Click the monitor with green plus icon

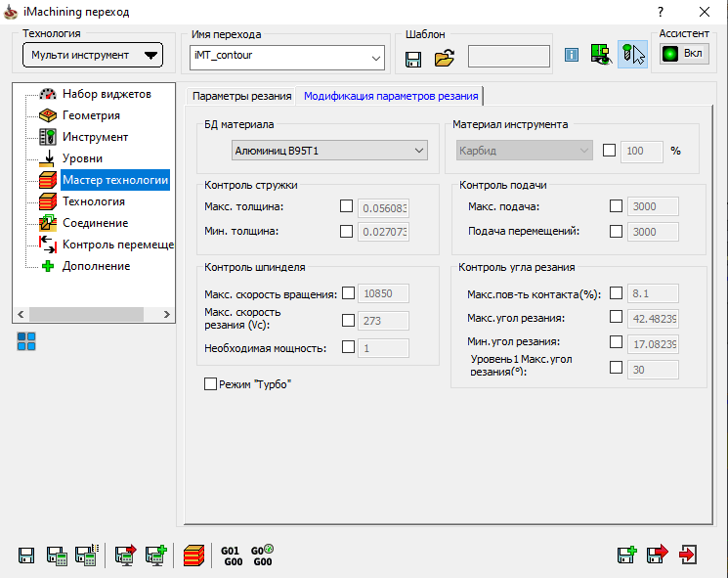coord(156,555)
